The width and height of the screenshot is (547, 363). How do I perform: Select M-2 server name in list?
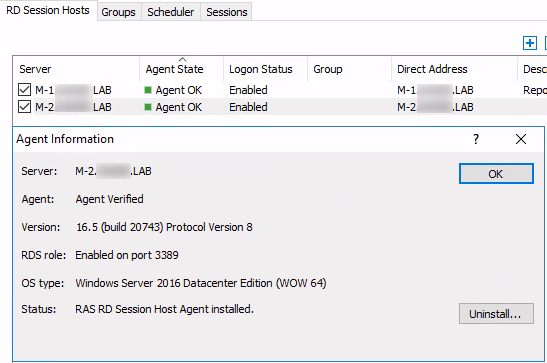pos(73,107)
